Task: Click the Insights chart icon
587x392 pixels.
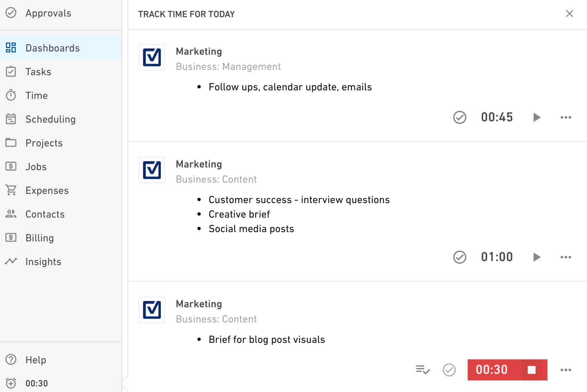Action: pyautogui.click(x=11, y=261)
